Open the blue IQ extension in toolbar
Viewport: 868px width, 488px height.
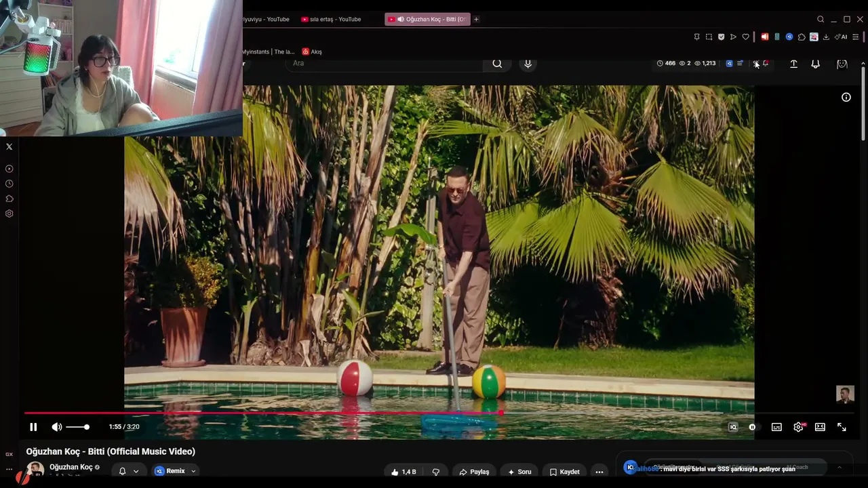[x=789, y=37]
